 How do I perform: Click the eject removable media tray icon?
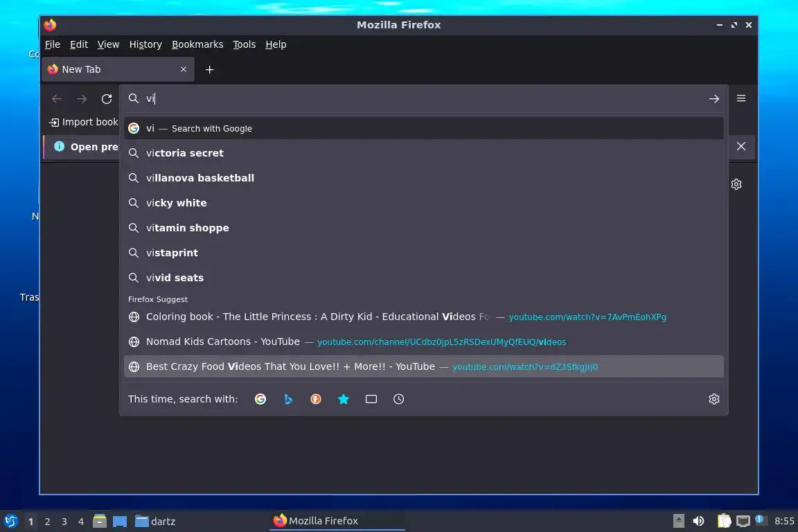tap(678, 521)
